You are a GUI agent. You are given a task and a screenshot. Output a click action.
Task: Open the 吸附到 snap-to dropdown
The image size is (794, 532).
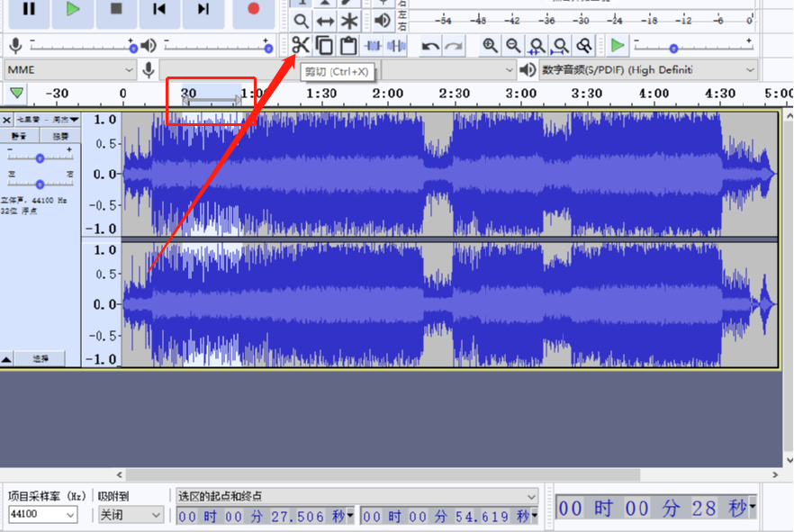pyautogui.click(x=131, y=515)
